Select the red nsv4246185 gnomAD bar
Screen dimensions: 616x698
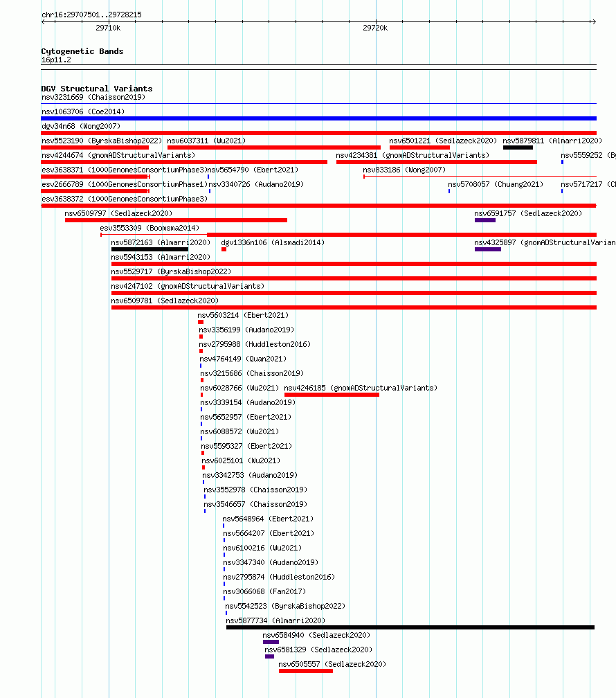[x=332, y=395]
